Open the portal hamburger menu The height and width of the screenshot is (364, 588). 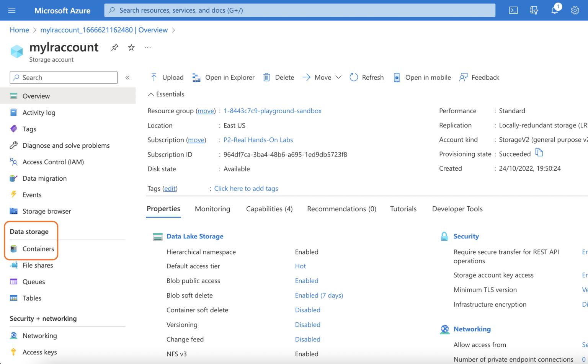coord(11,10)
